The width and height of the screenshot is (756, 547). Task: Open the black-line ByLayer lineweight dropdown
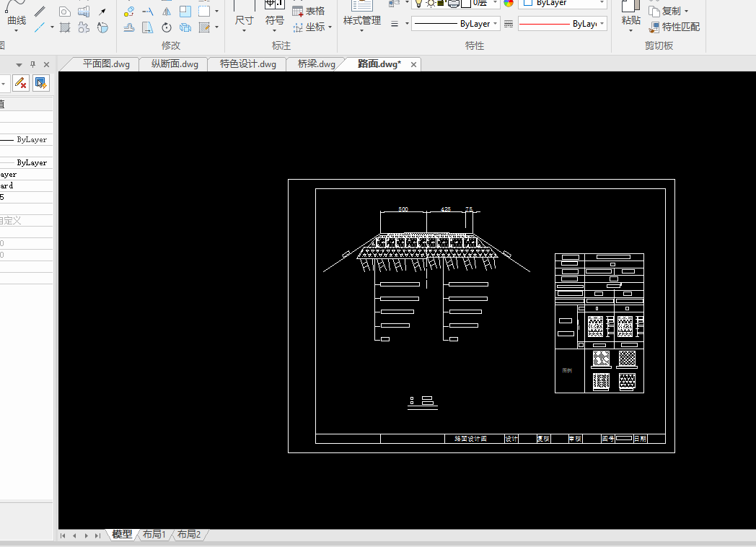(456, 24)
